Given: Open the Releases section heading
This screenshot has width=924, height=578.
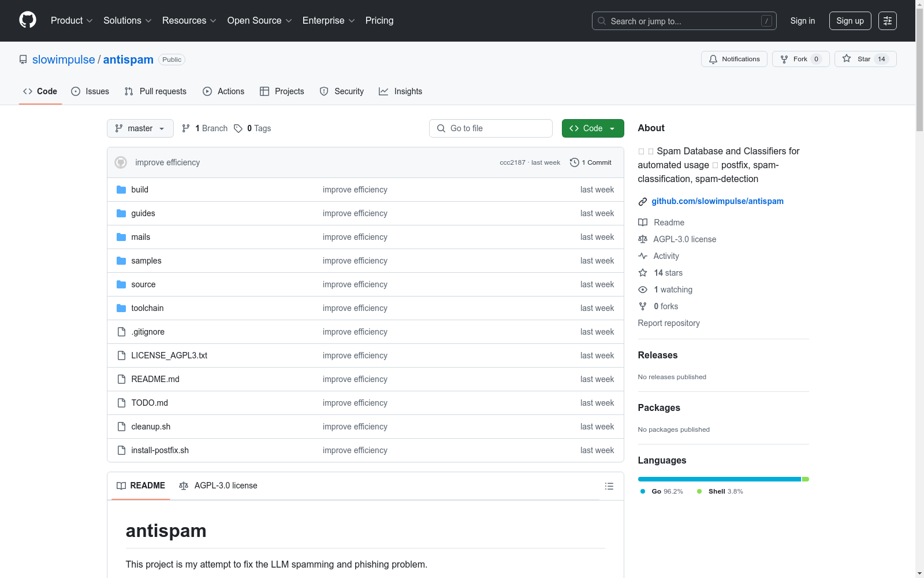Looking at the screenshot, I should tap(658, 355).
